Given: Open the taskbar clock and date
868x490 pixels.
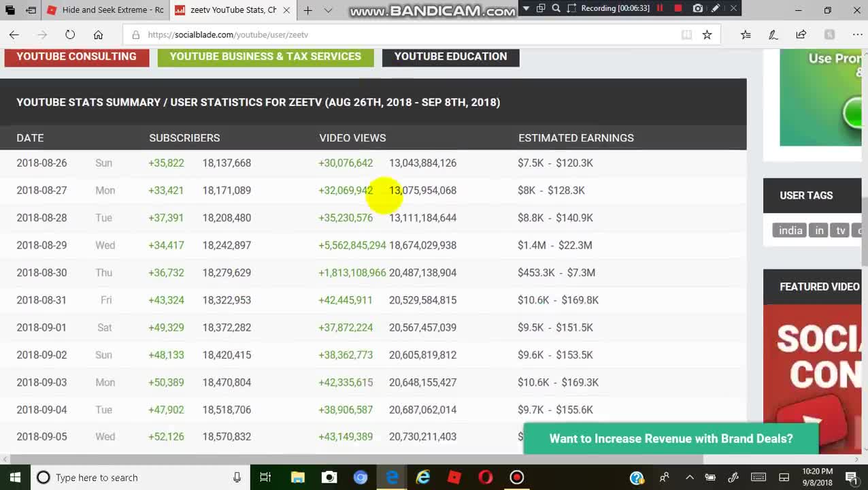Looking at the screenshot, I should 817,477.
